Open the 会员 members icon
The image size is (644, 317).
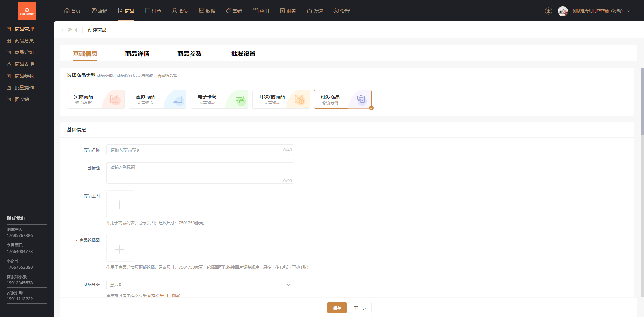point(174,11)
